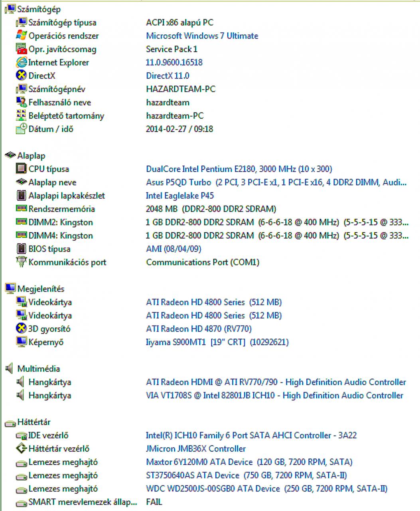Viewport: 420px width, 511px height.
Task: Click the Számítógép típusa row icon
Action: coord(21,23)
